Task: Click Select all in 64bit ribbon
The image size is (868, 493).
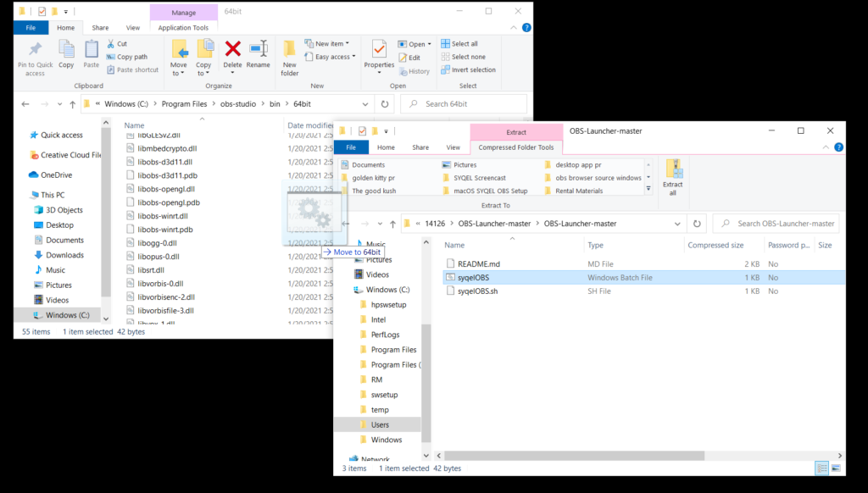Action: pyautogui.click(x=459, y=44)
